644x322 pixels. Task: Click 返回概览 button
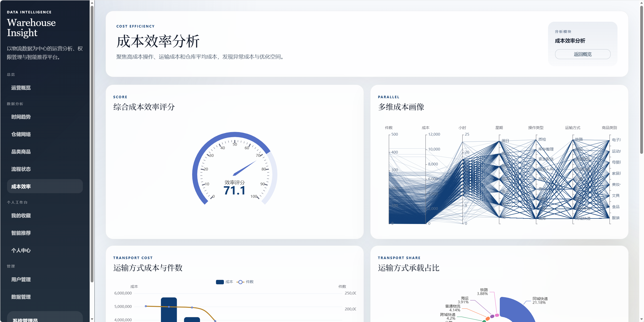582,54
